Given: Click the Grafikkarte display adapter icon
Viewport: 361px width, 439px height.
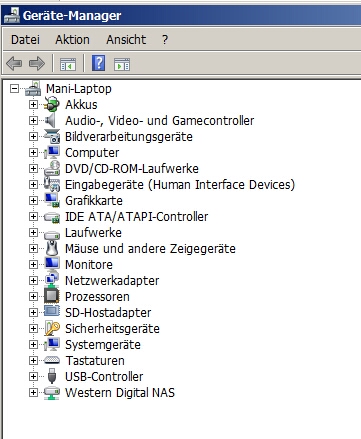Looking at the screenshot, I should [52, 200].
